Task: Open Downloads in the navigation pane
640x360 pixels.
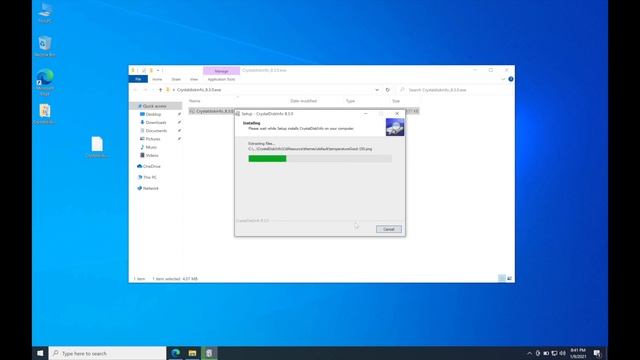Action: pyautogui.click(x=156, y=122)
